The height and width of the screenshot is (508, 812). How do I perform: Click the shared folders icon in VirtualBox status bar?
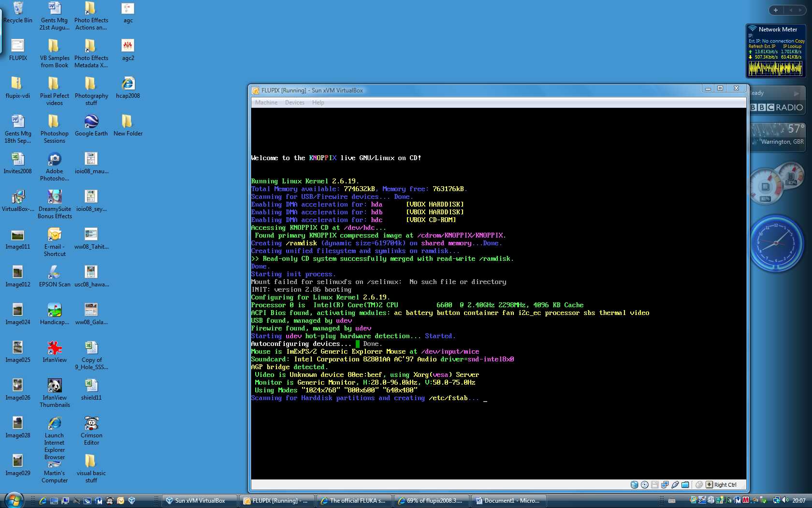pos(685,485)
